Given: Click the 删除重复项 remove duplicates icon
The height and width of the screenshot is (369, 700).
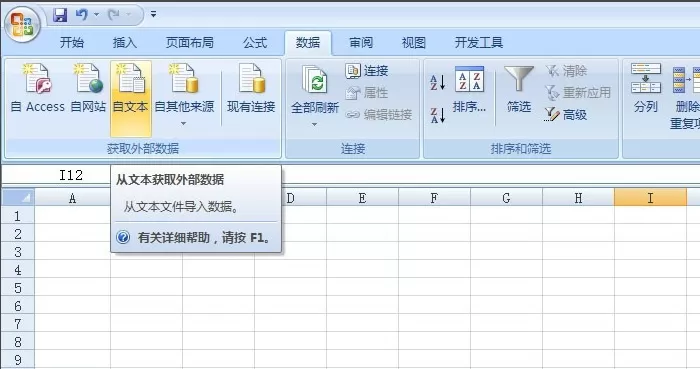Looking at the screenshot, I should click(686, 79).
